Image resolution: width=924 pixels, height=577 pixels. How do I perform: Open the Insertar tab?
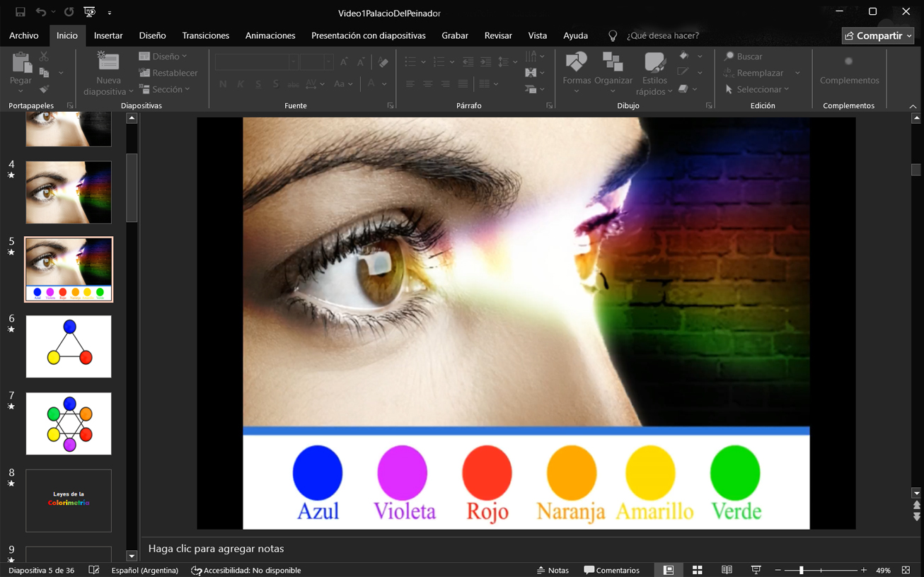click(108, 35)
